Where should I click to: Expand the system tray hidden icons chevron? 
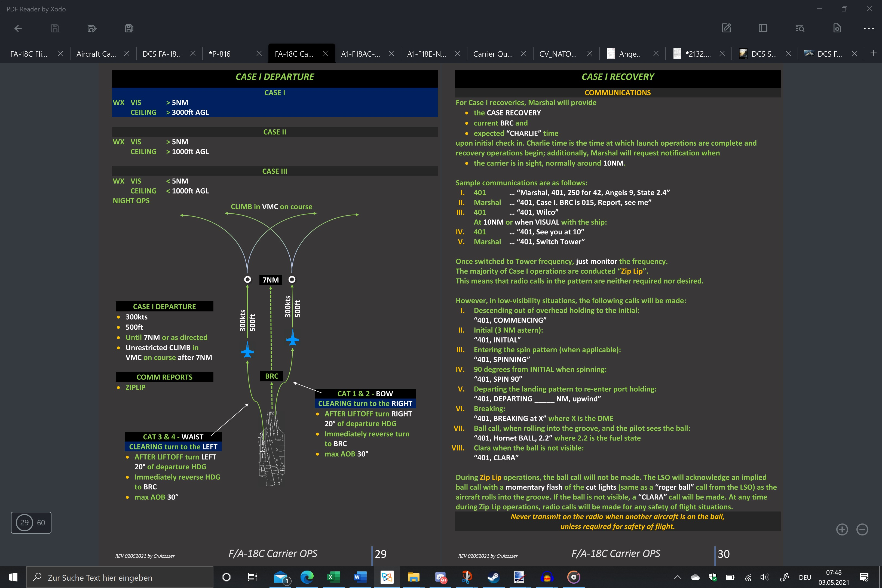pos(678,577)
